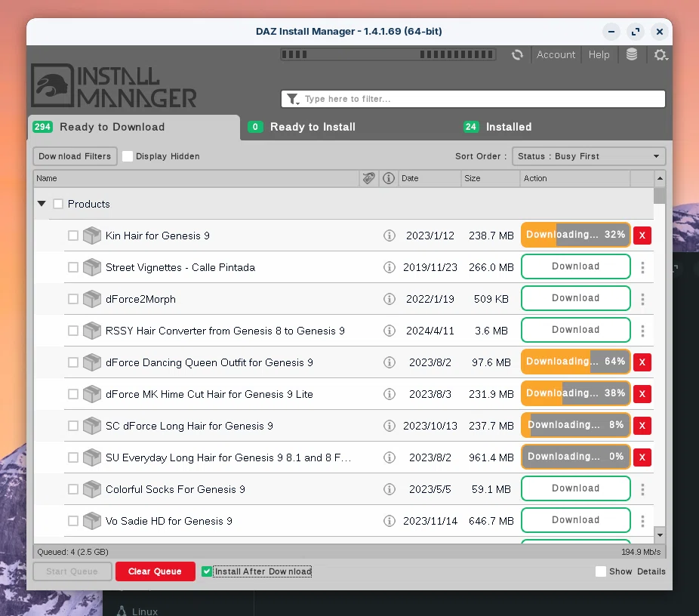Open settings gear icon in header
Image resolution: width=699 pixels, height=616 pixels.
coord(661,55)
